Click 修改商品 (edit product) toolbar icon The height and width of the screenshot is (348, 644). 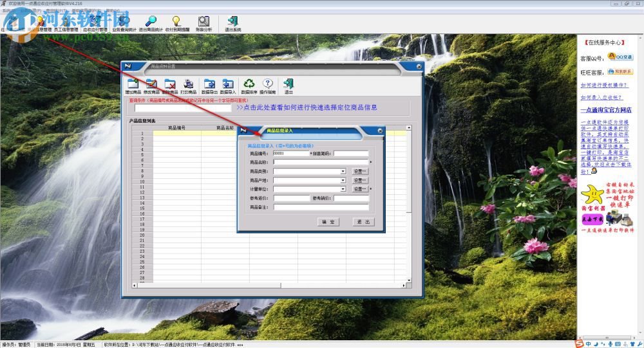151,86
